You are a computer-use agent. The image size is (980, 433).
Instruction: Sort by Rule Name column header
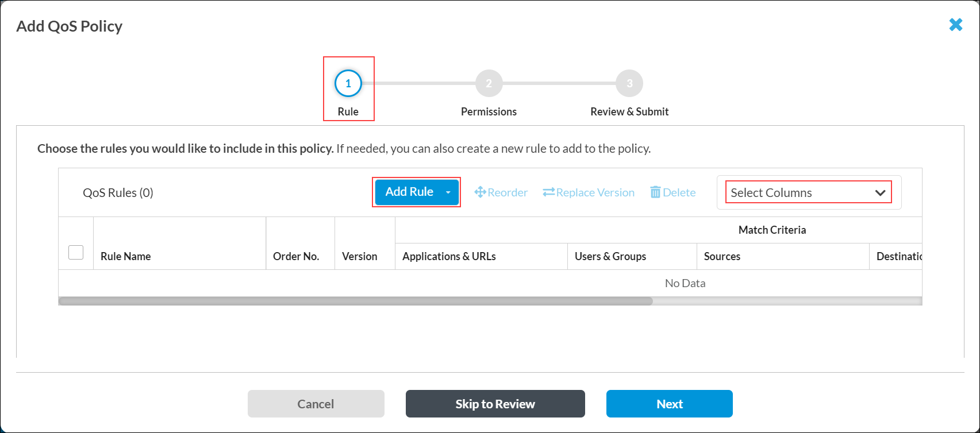pyautogui.click(x=126, y=257)
